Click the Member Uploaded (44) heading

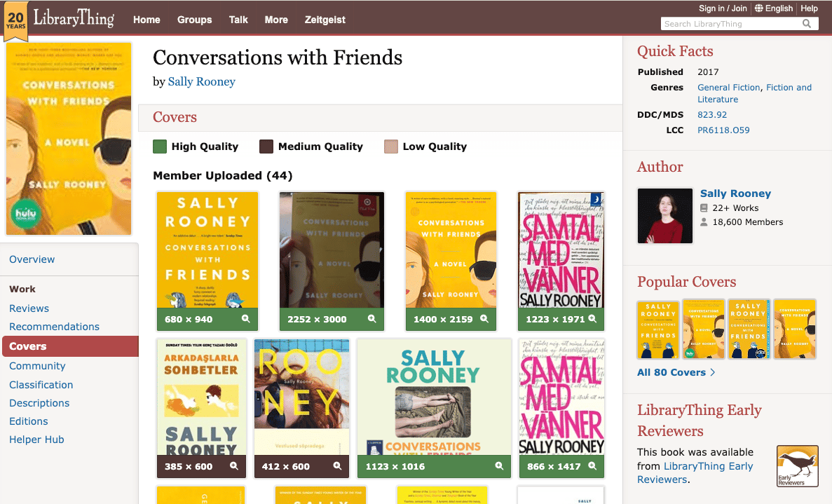coord(222,176)
